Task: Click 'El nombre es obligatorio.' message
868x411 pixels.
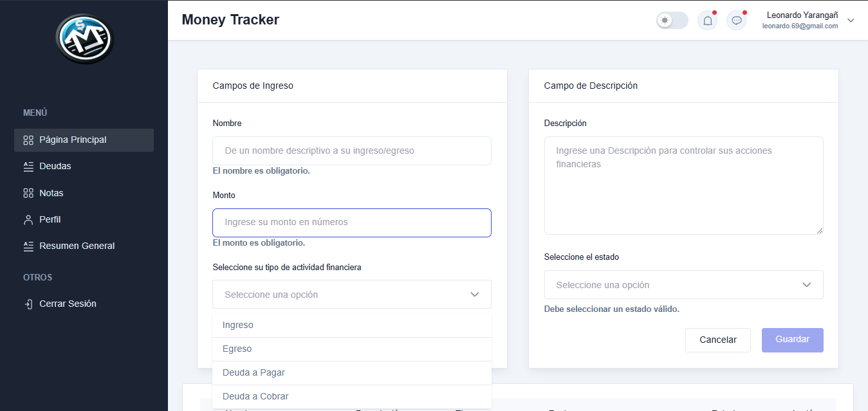Action: pos(261,171)
